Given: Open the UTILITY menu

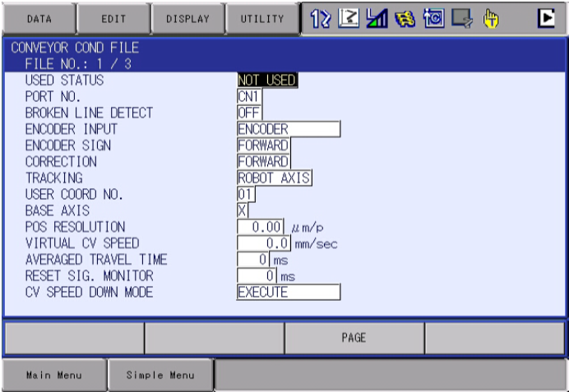Looking at the screenshot, I should coord(262,18).
